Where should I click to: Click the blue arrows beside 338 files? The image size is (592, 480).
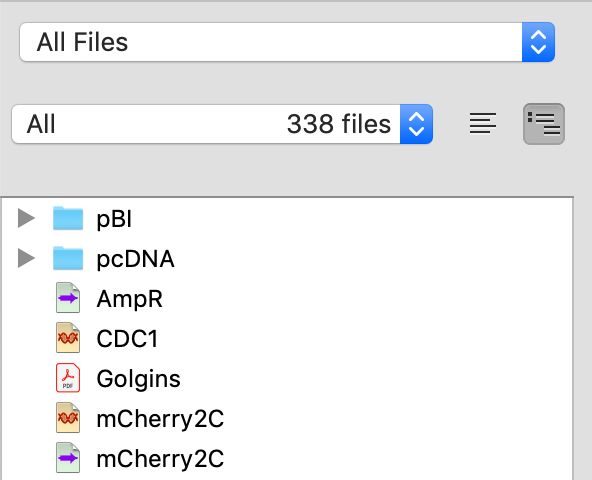pos(416,124)
